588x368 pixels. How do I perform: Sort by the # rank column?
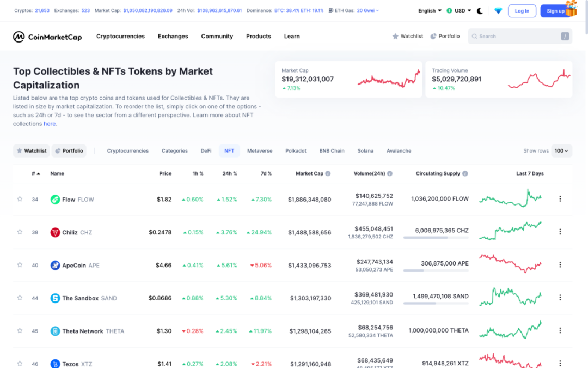[35, 173]
